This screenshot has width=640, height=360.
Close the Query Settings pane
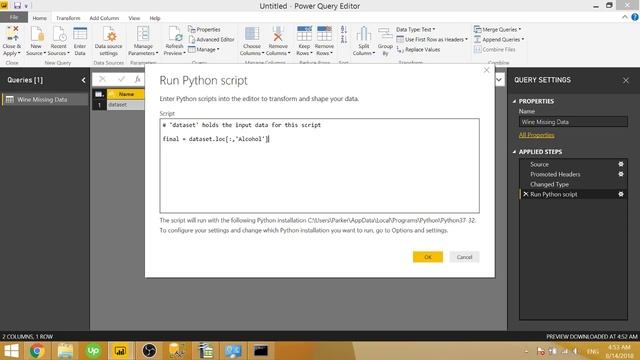tap(626, 80)
